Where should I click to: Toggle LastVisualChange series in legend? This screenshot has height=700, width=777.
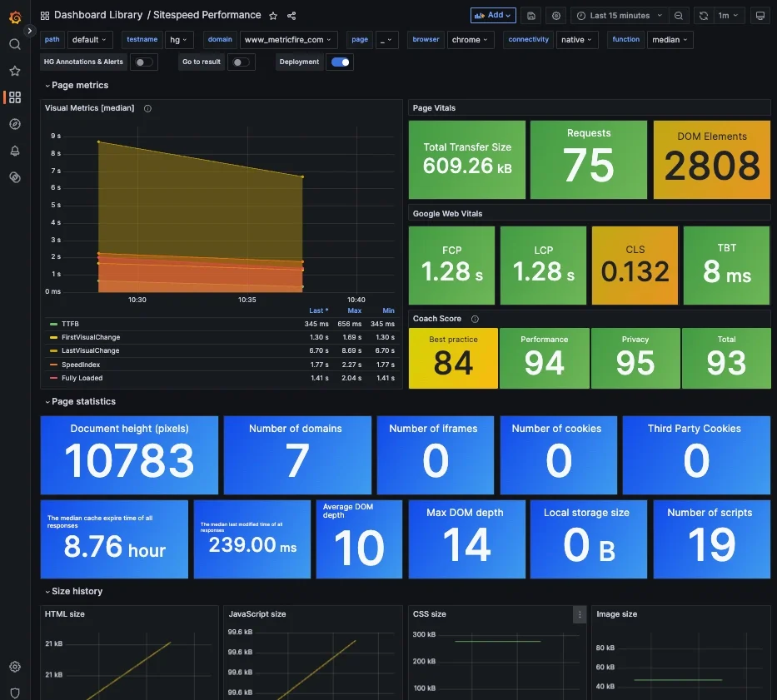pos(90,350)
